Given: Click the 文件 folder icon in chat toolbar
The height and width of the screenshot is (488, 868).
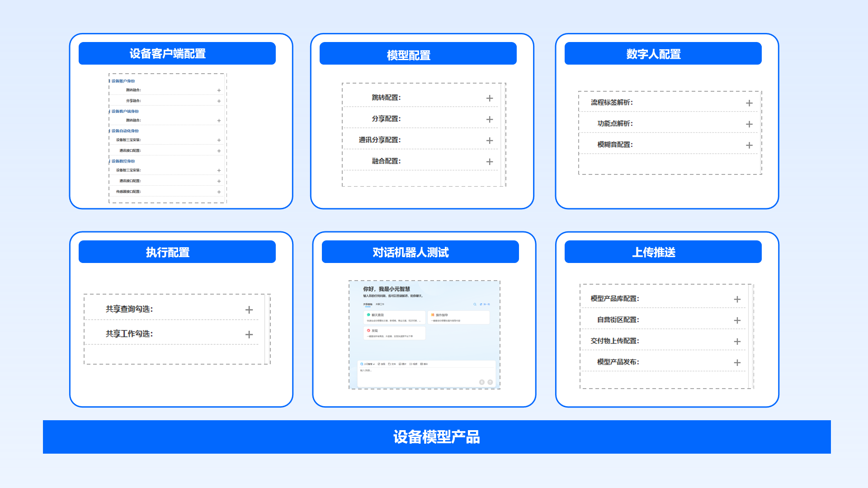Looking at the screenshot, I should (x=389, y=364).
